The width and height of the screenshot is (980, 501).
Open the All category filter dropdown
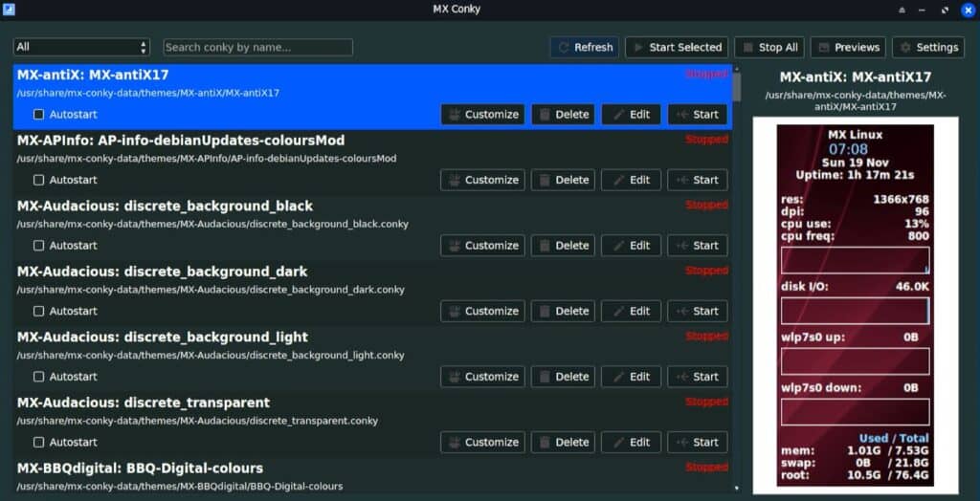coord(82,47)
